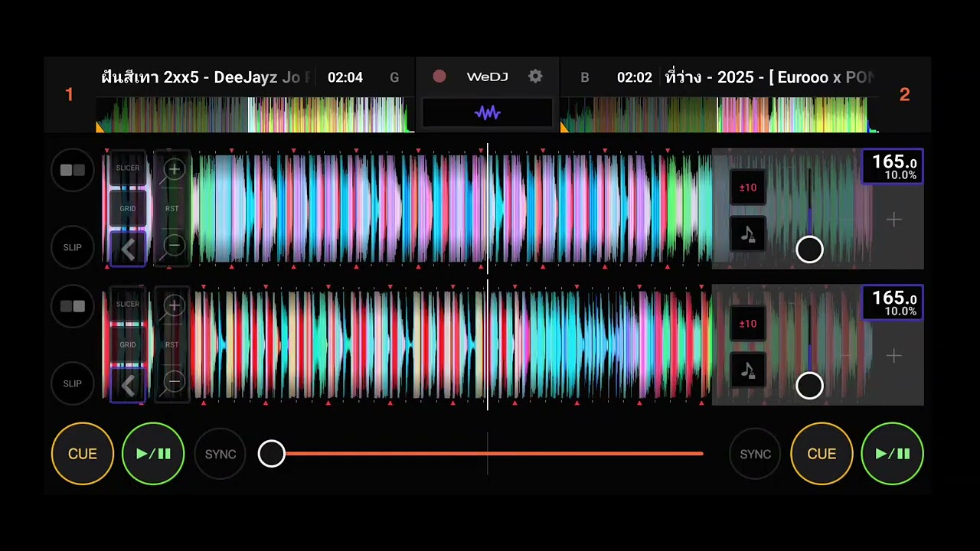Click the crossfader handle

click(271, 454)
